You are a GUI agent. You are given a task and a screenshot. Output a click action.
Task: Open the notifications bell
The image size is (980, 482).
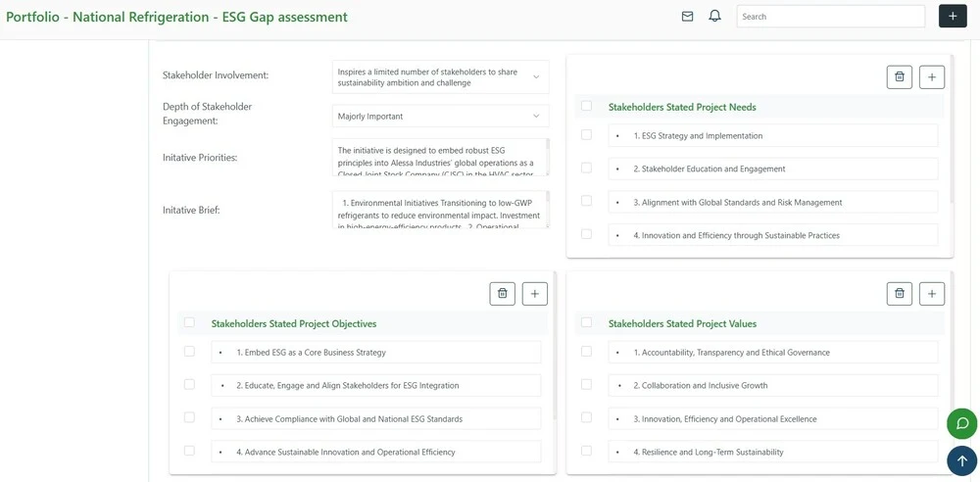pos(714,17)
